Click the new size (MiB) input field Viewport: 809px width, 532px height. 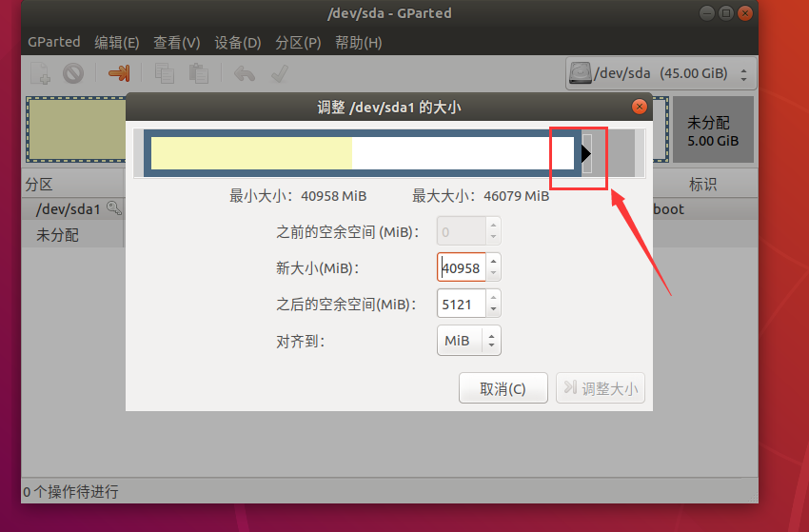(462, 267)
